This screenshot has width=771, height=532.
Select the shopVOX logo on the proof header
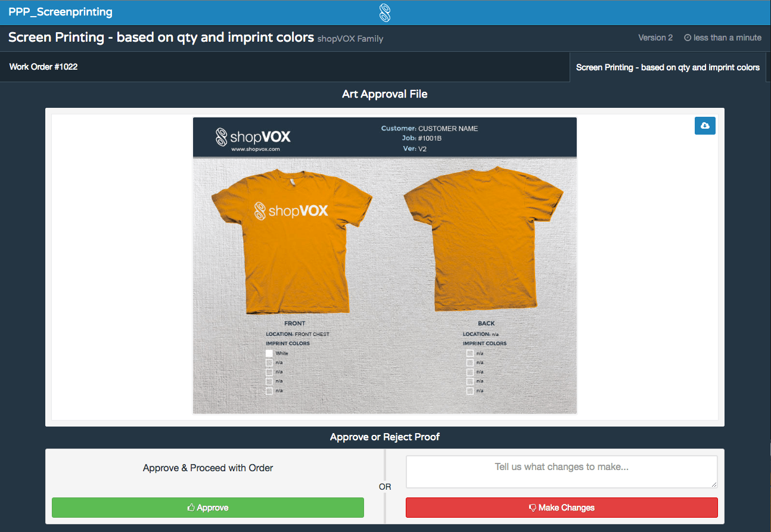(x=253, y=138)
